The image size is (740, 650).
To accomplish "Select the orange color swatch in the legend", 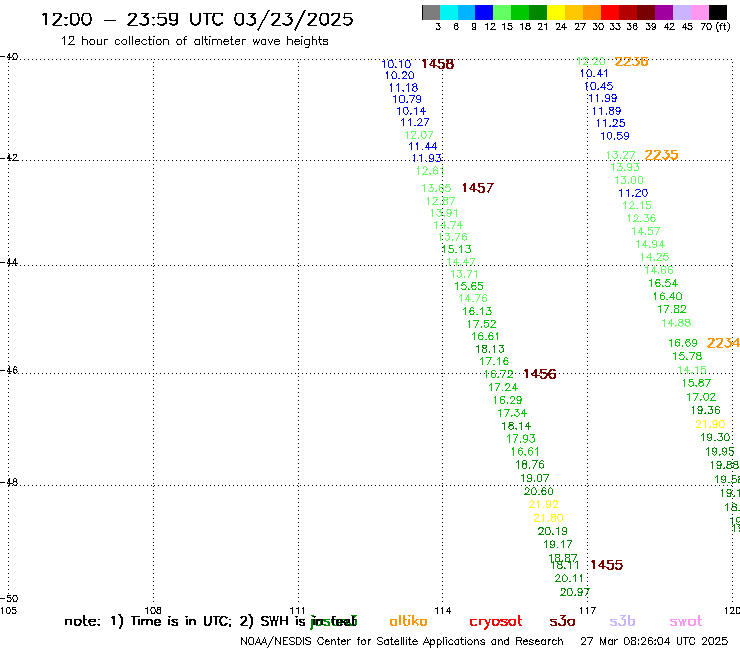I will 592,13.
